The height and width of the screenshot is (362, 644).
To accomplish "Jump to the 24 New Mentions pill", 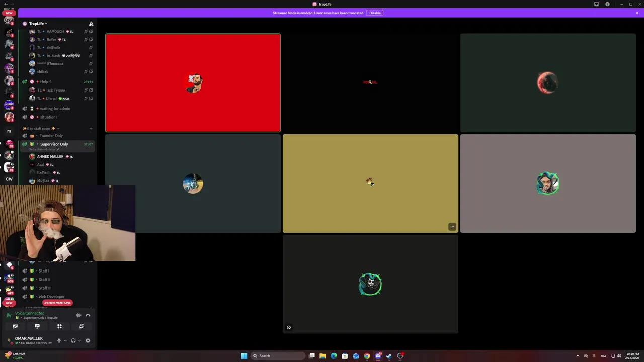I will pos(57,303).
